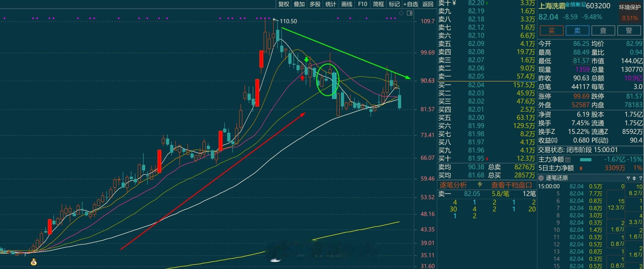
Task: Click the 90.63 label on the price axis
Action: [428, 81]
